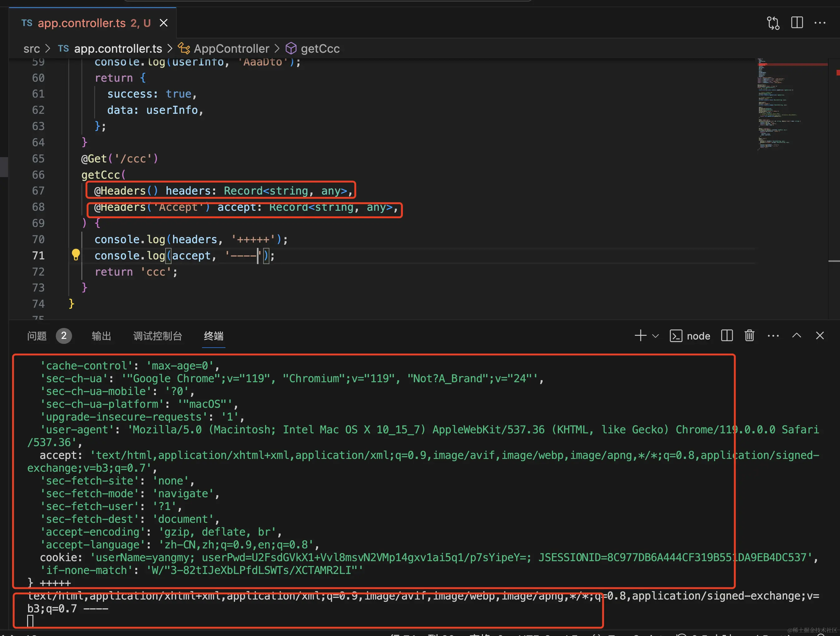This screenshot has width=840, height=636.
Task: Split the terminal pane
Action: tap(727, 336)
